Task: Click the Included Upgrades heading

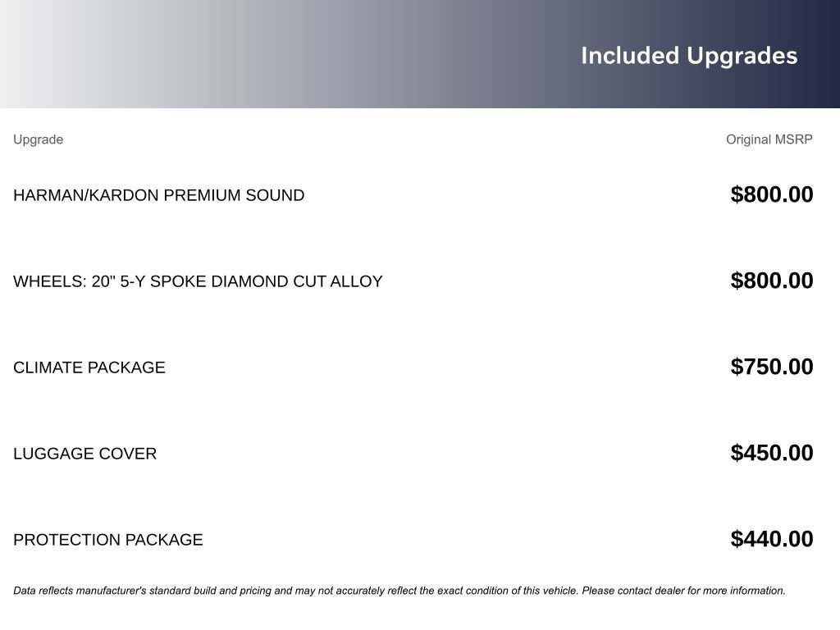Action: click(689, 56)
